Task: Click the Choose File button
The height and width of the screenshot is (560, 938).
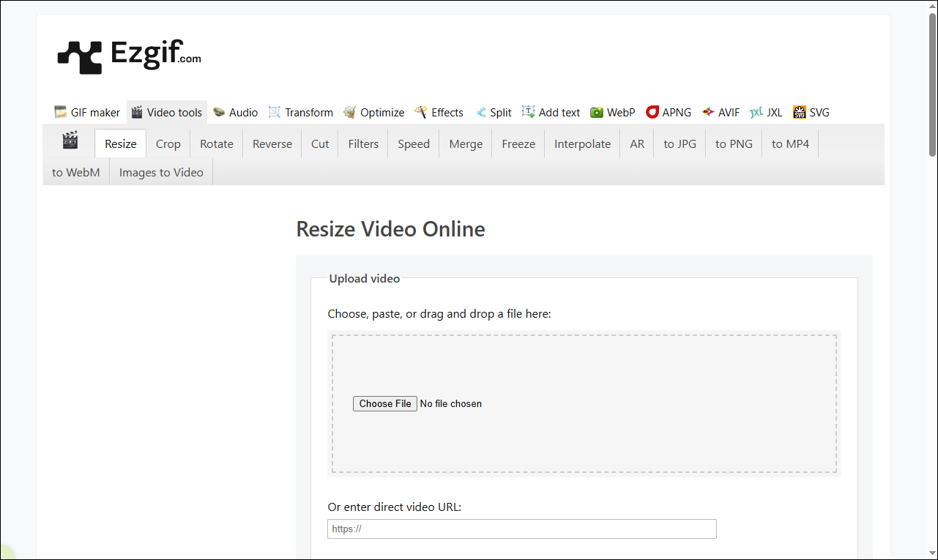Action: (x=384, y=403)
